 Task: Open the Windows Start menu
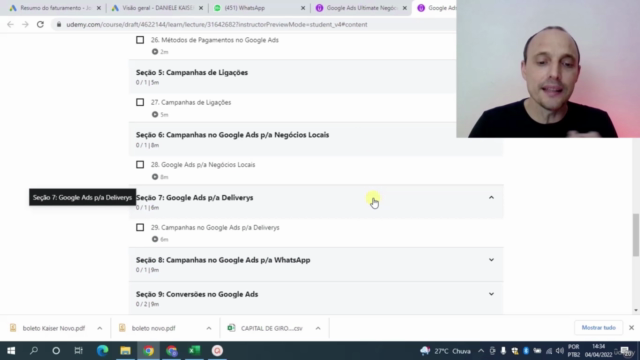click(11, 351)
